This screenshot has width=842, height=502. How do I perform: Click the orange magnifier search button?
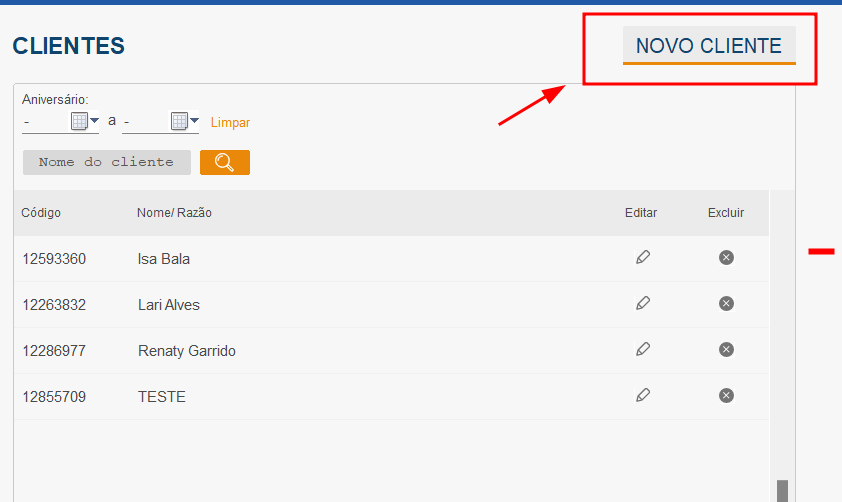225,162
